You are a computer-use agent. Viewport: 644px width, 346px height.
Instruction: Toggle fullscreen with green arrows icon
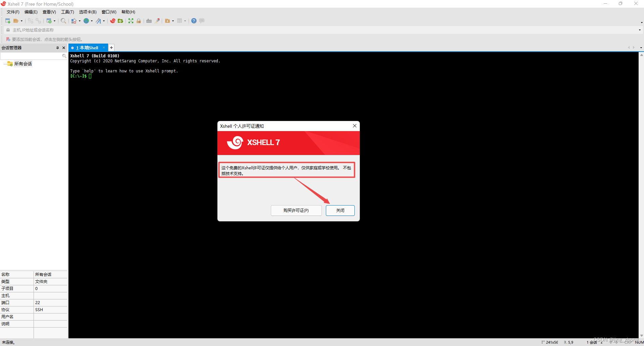pyautogui.click(x=131, y=21)
